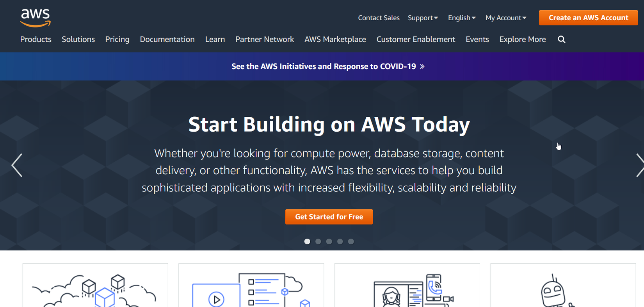This screenshot has width=644, height=307.
Task: Open the English language dropdown
Action: pyautogui.click(x=461, y=18)
